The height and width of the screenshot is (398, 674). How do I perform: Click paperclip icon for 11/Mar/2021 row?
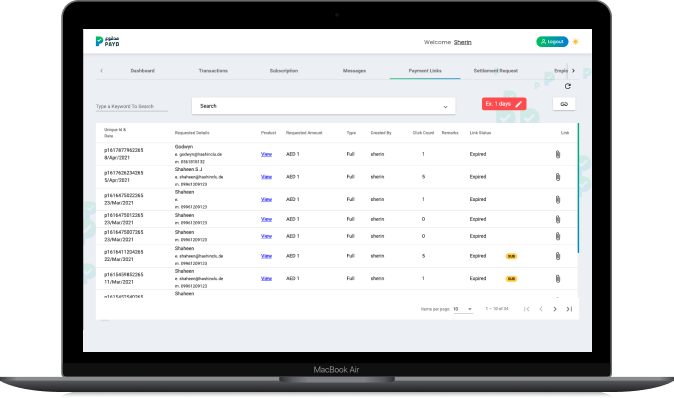point(558,279)
